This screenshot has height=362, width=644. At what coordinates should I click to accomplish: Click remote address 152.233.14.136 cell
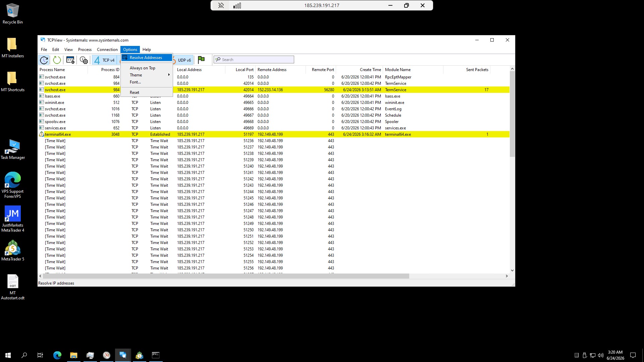click(270, 90)
